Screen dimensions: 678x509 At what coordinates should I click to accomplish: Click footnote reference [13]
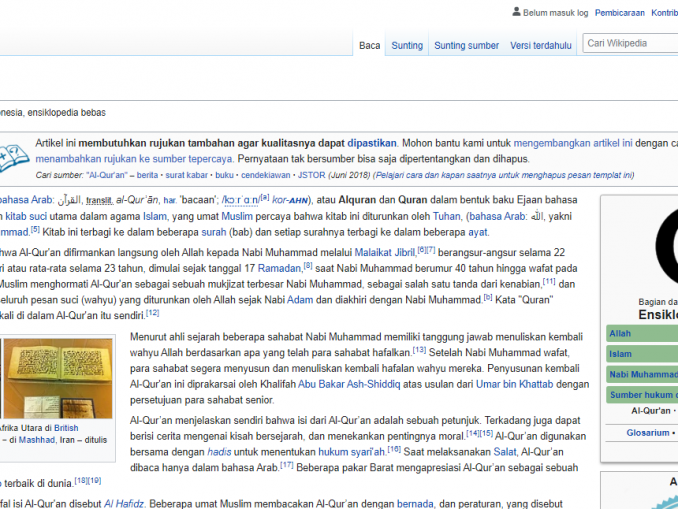click(419, 350)
